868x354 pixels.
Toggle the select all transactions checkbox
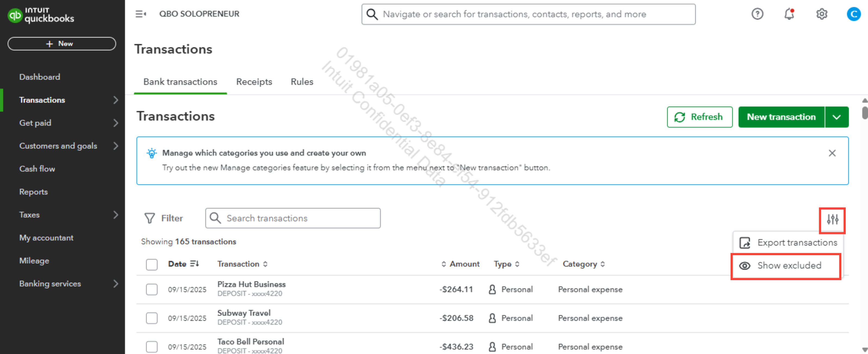tap(152, 264)
